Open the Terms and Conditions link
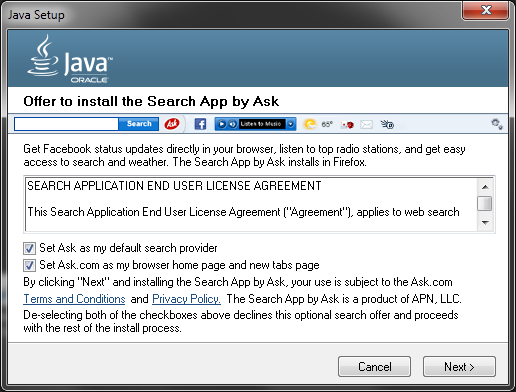The width and height of the screenshot is (516, 392). click(x=74, y=299)
